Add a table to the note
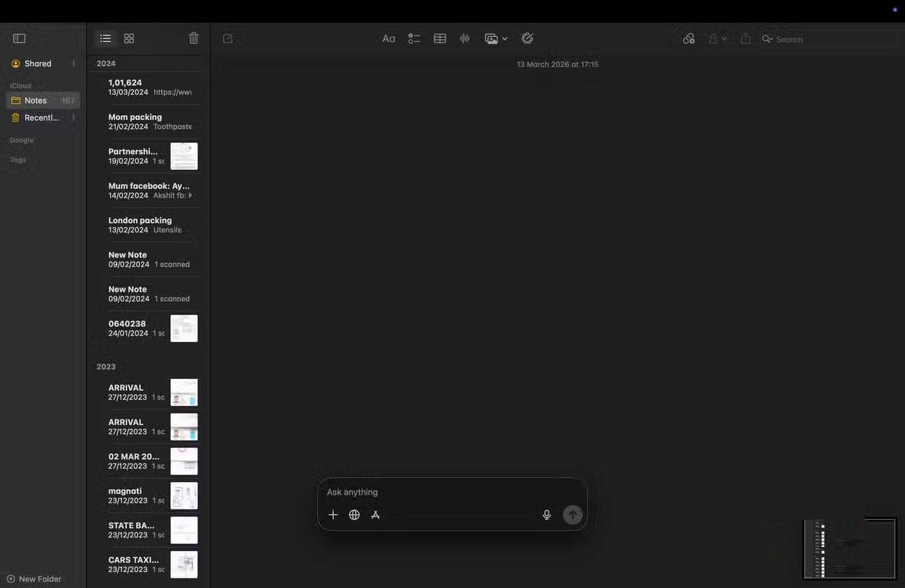The image size is (905, 588). [x=440, y=38]
